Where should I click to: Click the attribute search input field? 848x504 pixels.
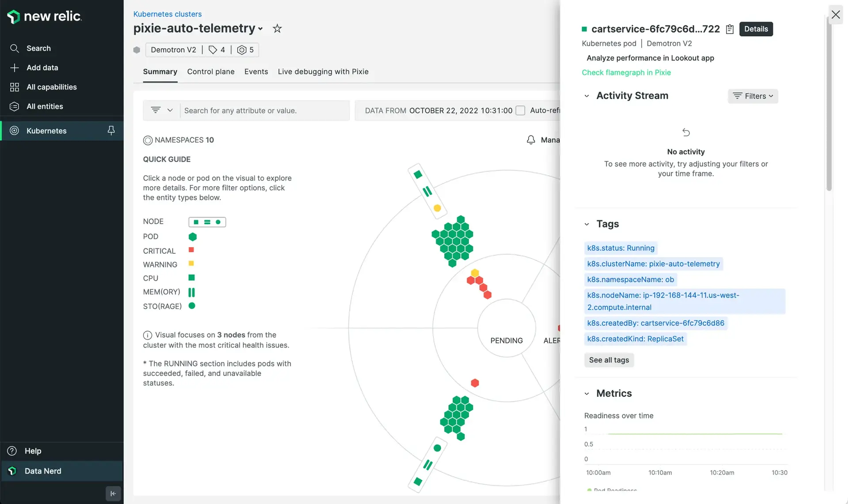click(x=264, y=110)
